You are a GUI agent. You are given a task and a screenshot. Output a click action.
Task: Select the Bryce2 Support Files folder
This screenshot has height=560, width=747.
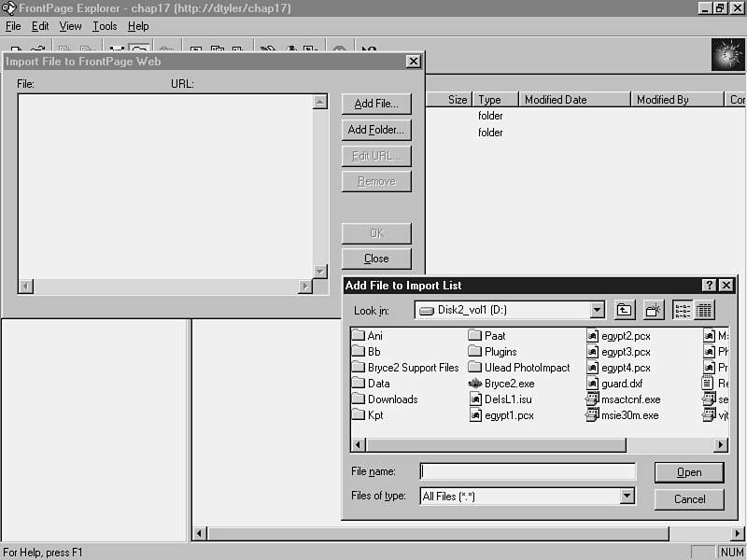point(405,368)
